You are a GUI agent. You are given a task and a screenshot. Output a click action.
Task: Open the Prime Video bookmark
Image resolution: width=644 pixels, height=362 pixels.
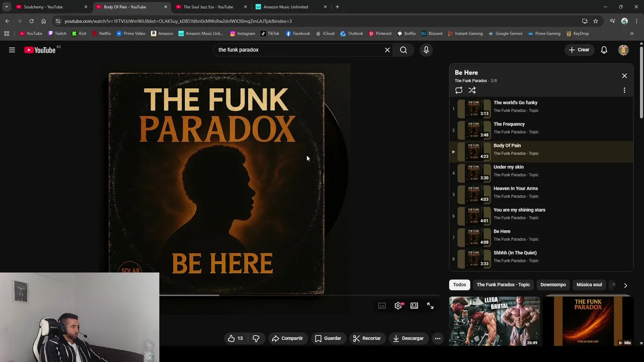tap(131, 34)
